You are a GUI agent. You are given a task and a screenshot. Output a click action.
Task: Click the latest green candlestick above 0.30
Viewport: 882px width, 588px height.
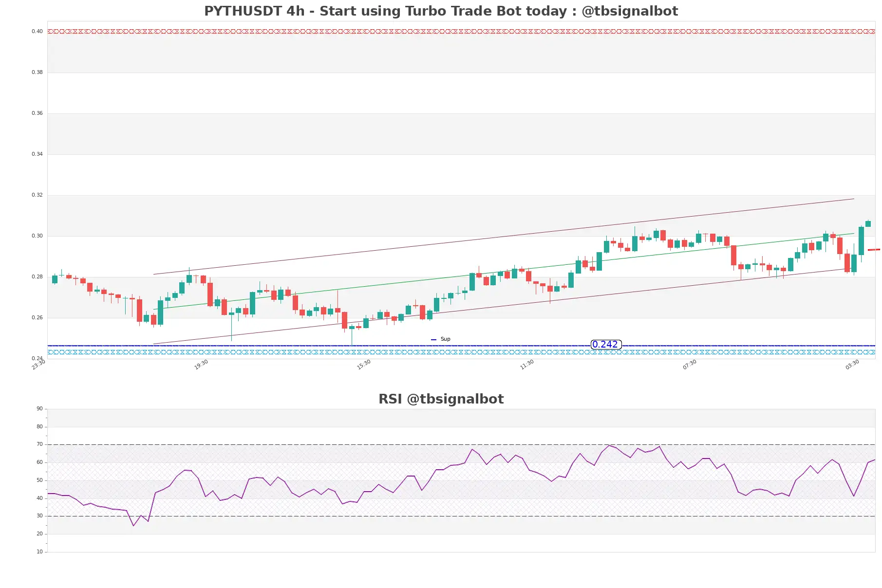coord(868,223)
